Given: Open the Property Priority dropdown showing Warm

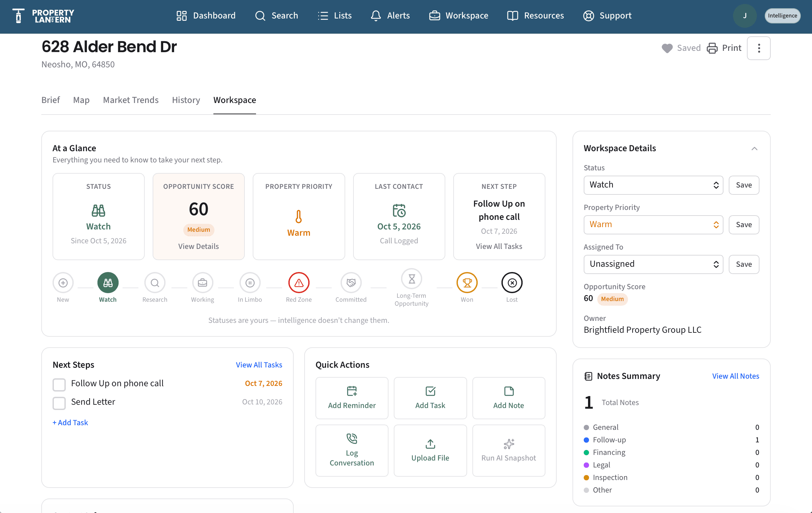Looking at the screenshot, I should (x=653, y=225).
